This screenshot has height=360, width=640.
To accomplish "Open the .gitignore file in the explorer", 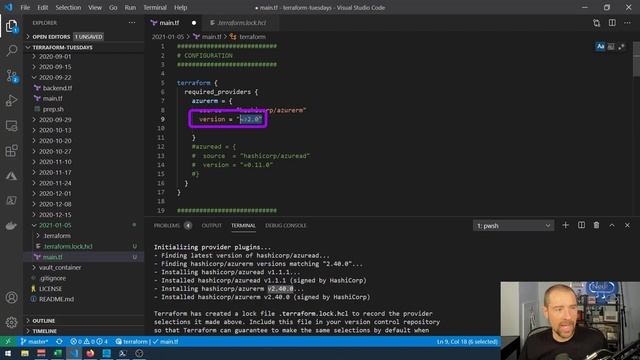I will pyautogui.click(x=84, y=278).
